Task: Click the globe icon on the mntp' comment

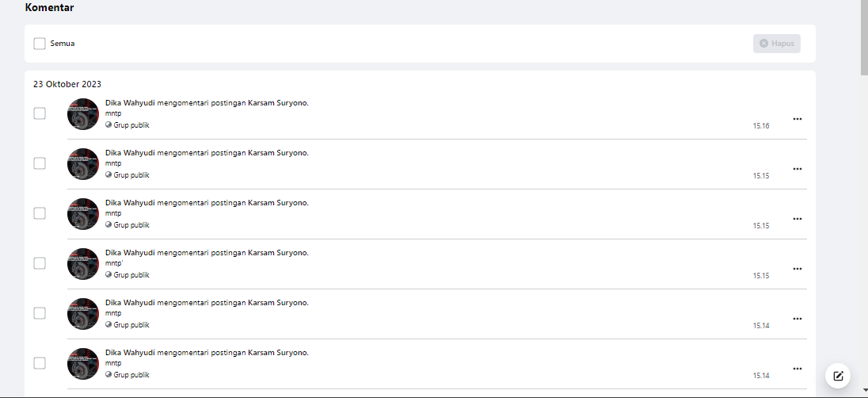Action: coord(108,274)
